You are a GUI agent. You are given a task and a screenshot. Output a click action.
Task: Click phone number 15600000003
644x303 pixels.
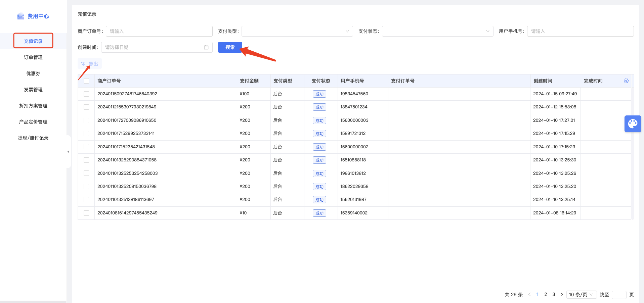pyautogui.click(x=354, y=120)
